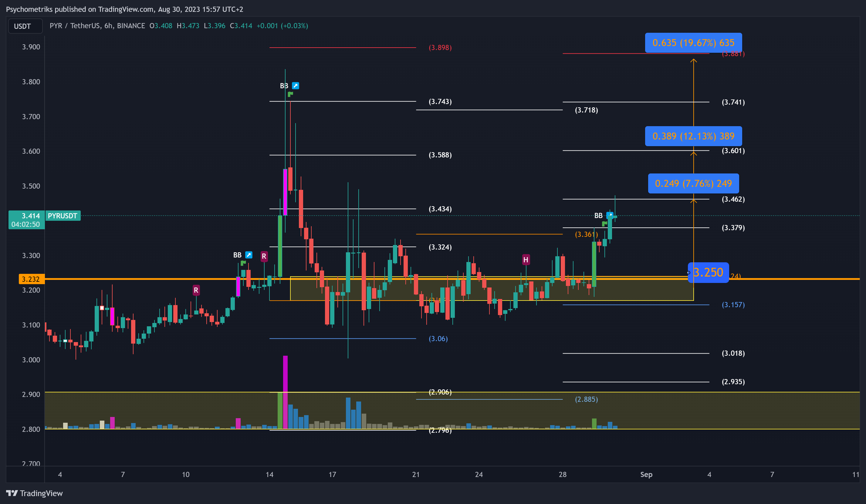This screenshot has height=504, width=866.
Task: Click the red (3.881) level label
Action: click(x=733, y=54)
